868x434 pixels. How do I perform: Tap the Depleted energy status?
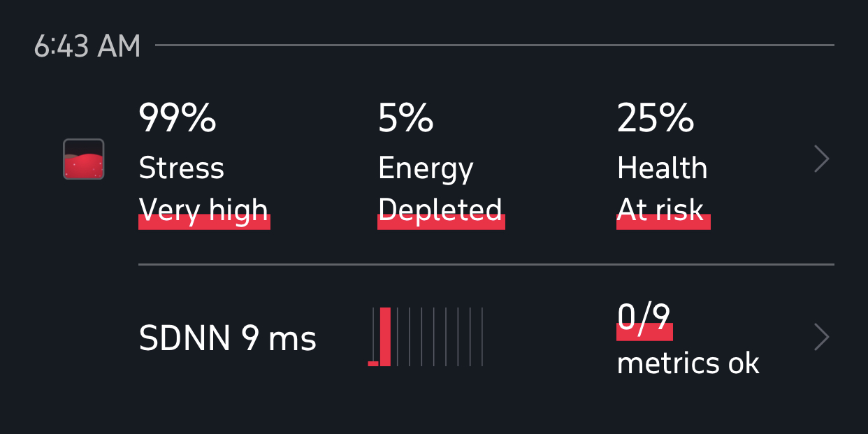click(x=441, y=210)
